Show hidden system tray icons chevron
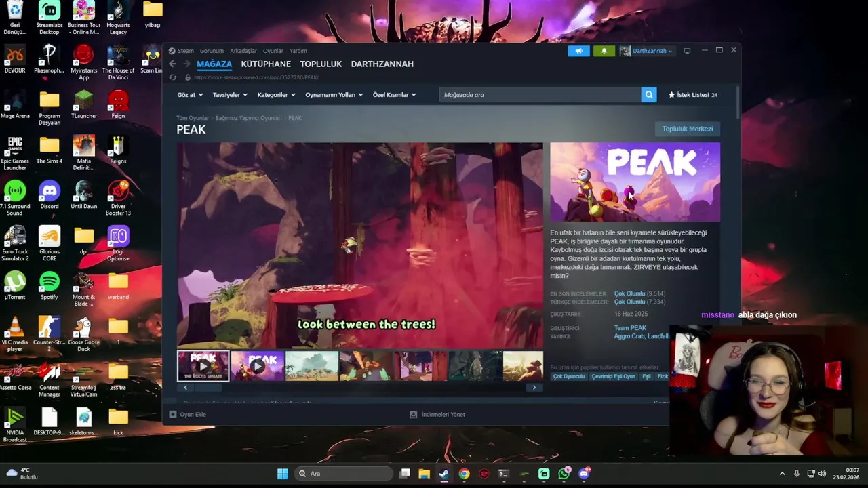Viewport: 868px width, 488px height. click(x=782, y=474)
